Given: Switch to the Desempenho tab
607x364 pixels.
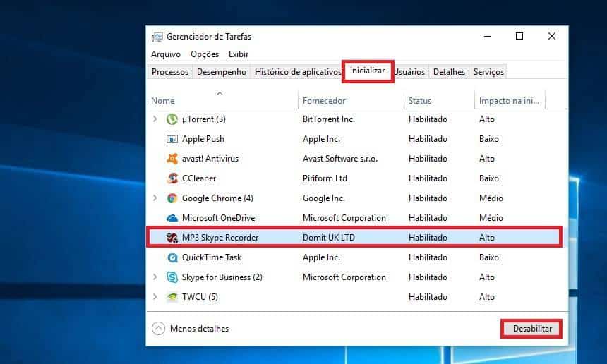Looking at the screenshot, I should pyautogui.click(x=222, y=72).
